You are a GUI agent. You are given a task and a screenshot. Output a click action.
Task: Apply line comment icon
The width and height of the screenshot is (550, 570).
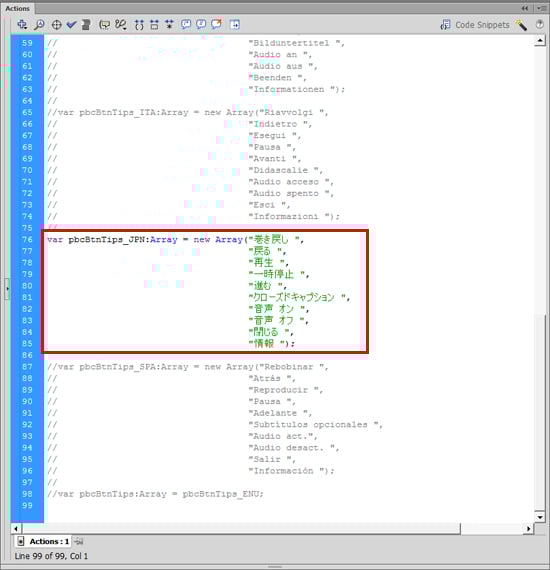(201, 25)
